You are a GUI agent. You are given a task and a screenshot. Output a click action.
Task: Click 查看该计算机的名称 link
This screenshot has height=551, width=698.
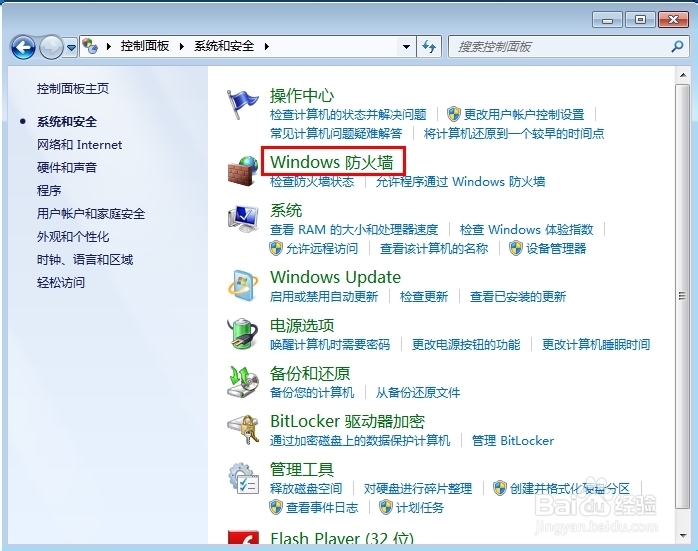(x=434, y=248)
